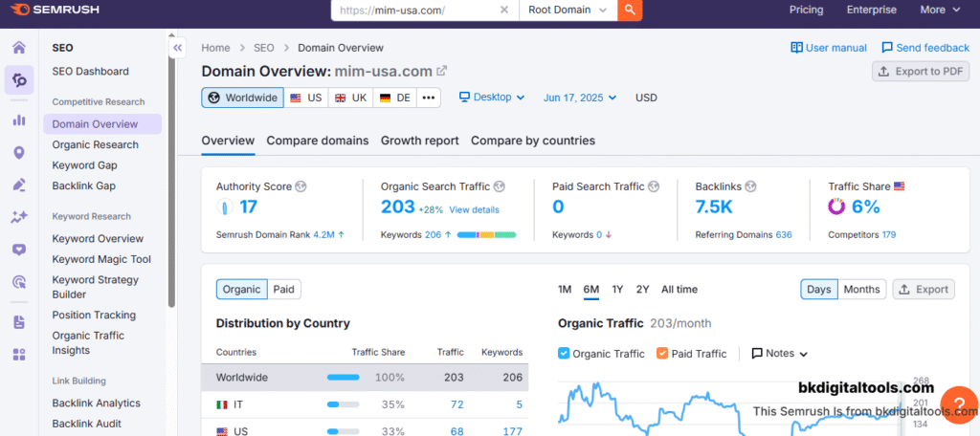
Task: Open Organic Research in sidebar
Action: tap(96, 145)
